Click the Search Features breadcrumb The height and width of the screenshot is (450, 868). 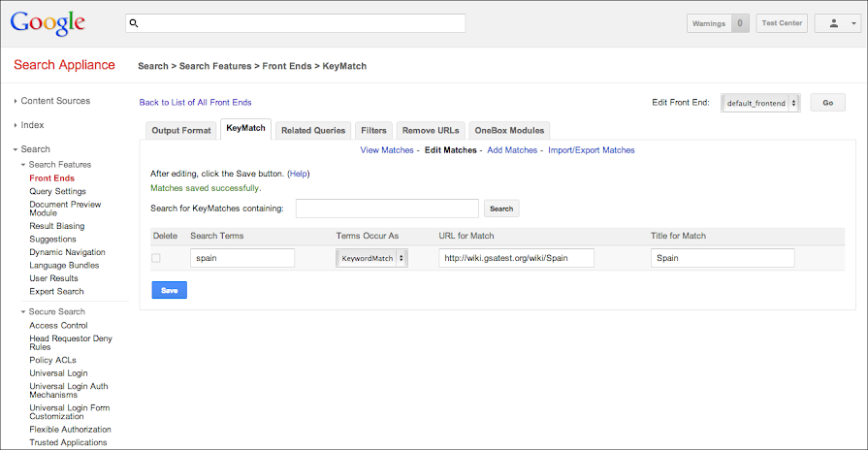coord(215,66)
